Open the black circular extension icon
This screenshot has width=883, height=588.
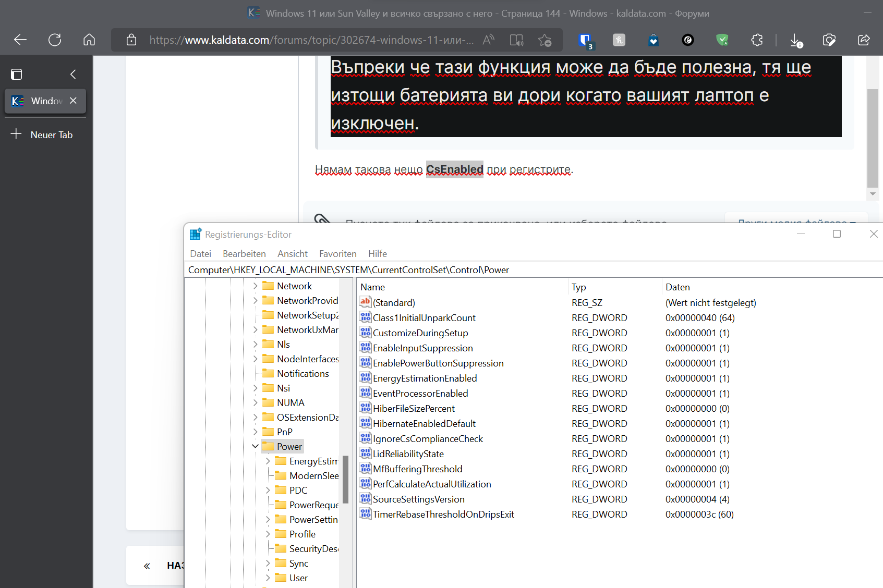tap(688, 40)
